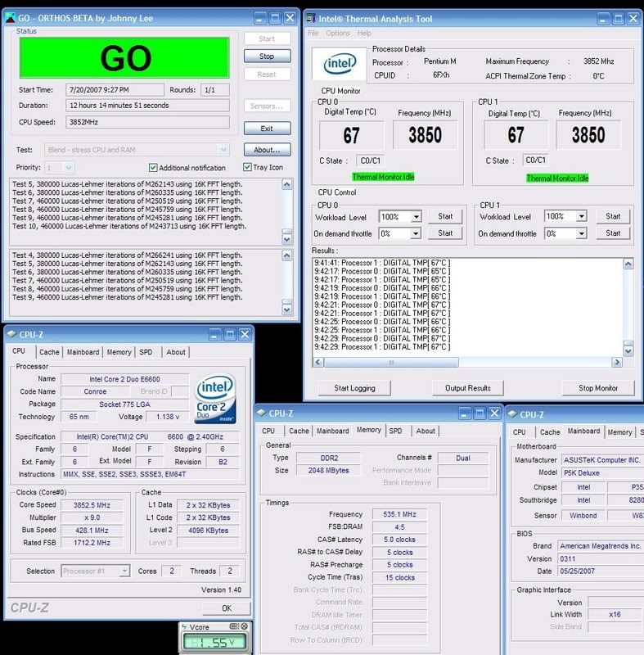
Task: Select the About tab in the CPU-Z Memory window
Action: point(426,431)
